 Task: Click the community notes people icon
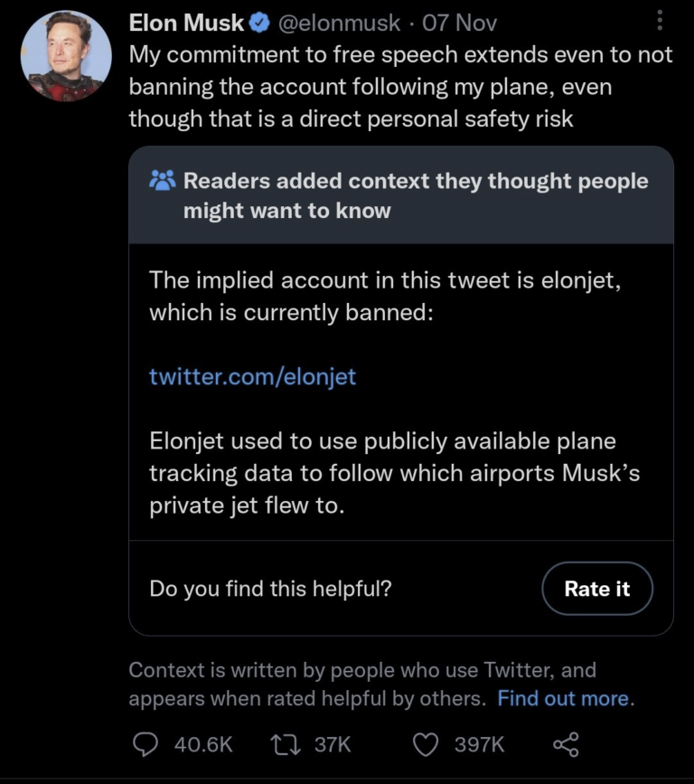click(x=163, y=181)
